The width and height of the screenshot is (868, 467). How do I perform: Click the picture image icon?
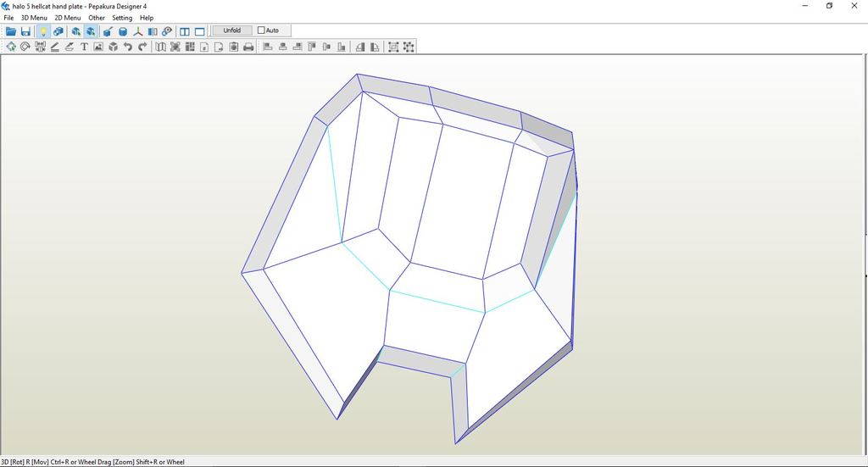click(x=98, y=47)
